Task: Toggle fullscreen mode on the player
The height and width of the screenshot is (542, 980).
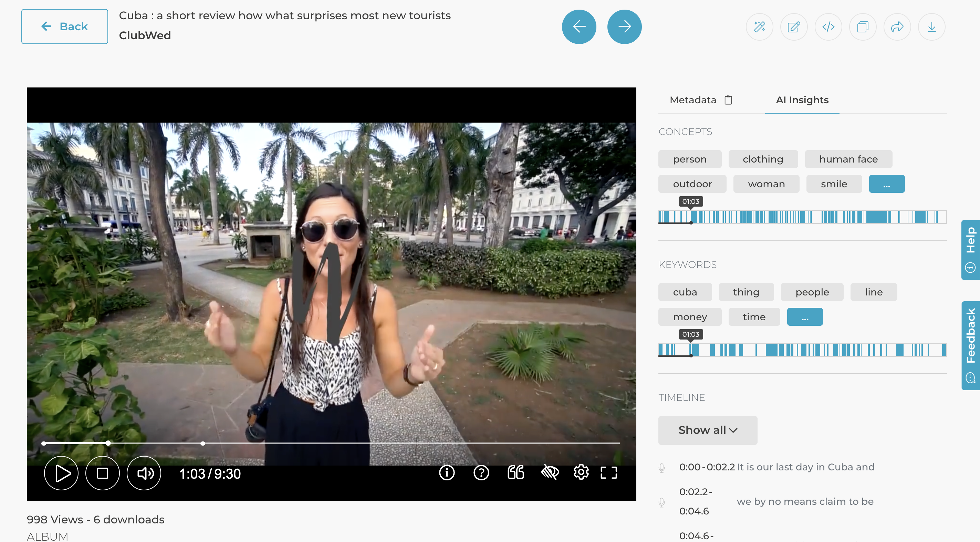Action: 608,473
